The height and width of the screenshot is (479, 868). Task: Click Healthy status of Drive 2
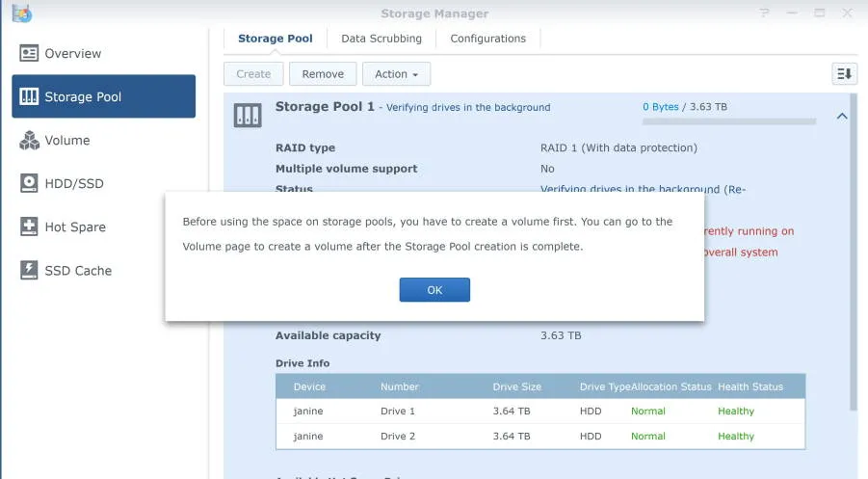point(736,436)
